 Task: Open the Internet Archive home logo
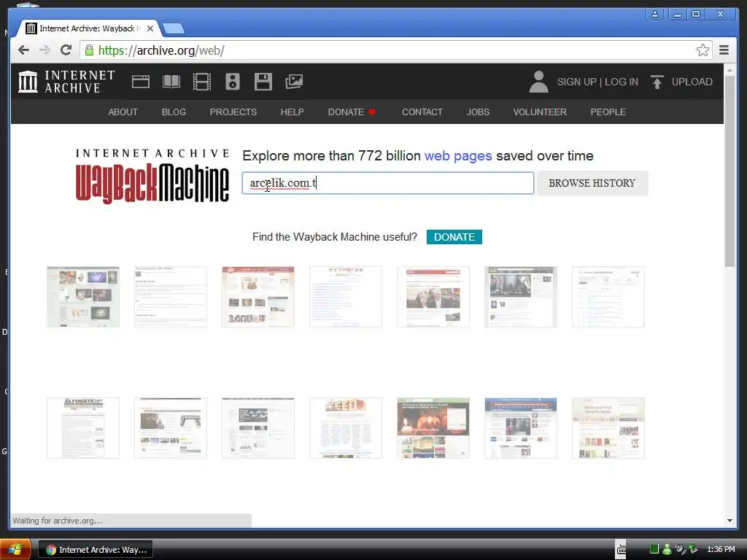click(x=66, y=82)
